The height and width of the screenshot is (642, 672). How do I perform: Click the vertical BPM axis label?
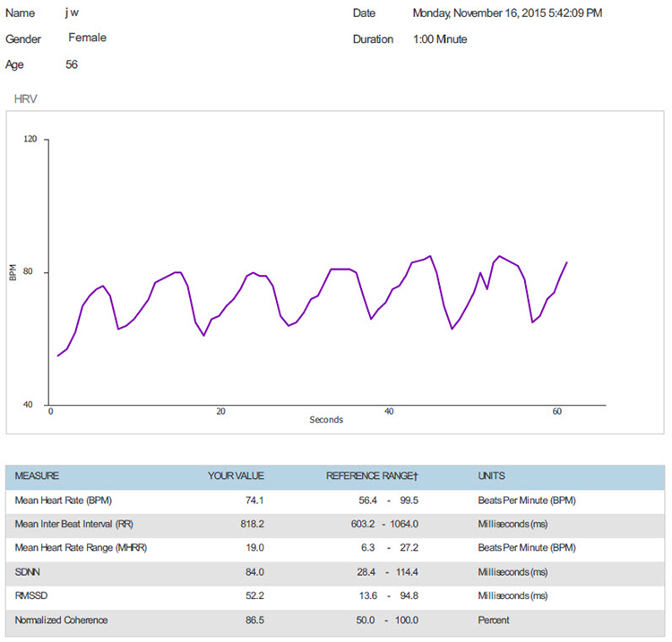coord(13,272)
